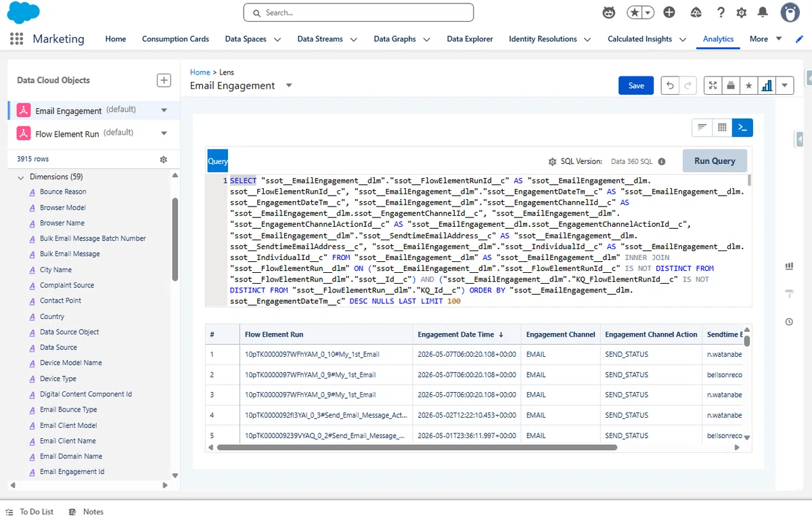Open the Setup gear icon in header
Image resolution: width=812 pixels, height=522 pixels.
pyautogui.click(x=742, y=12)
